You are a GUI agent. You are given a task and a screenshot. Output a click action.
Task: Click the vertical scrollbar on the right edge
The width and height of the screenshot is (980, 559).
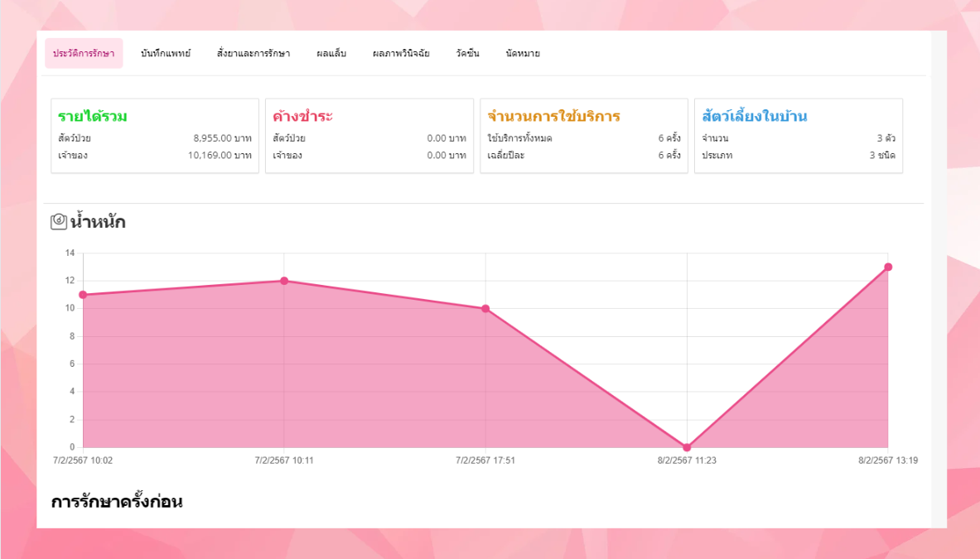point(939,279)
